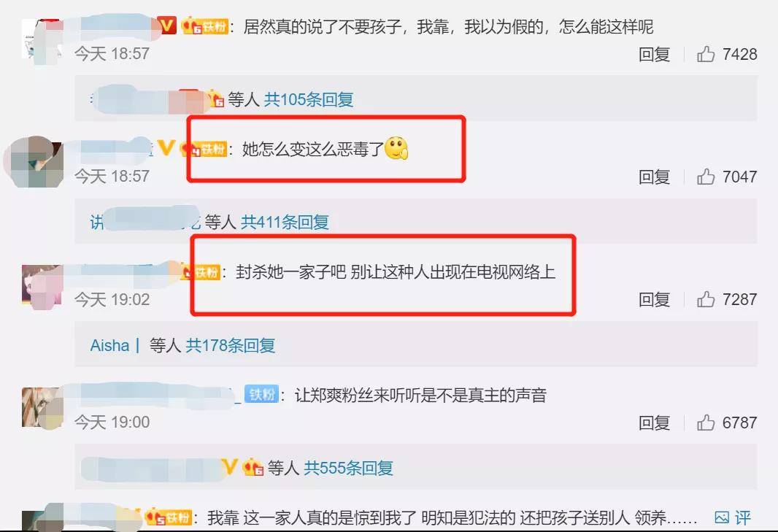
Task: Expand the 共105条回复 replies
Action: coord(308,99)
